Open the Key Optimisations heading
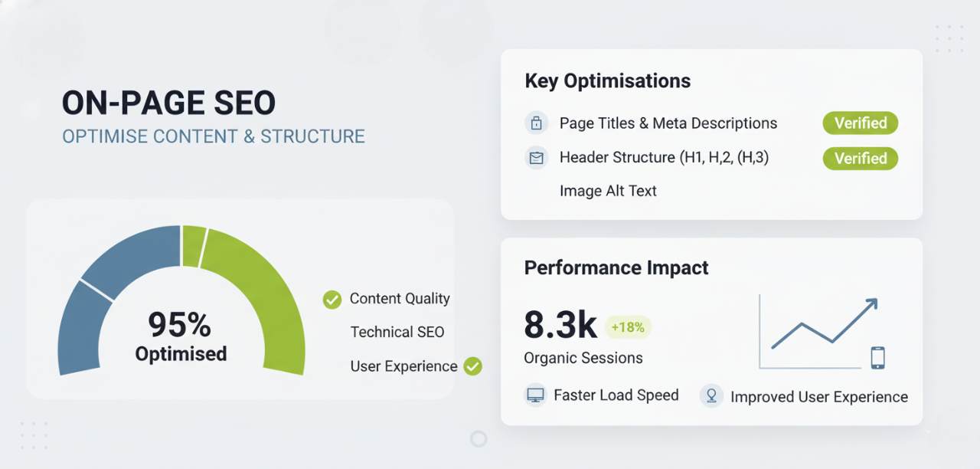 (607, 81)
